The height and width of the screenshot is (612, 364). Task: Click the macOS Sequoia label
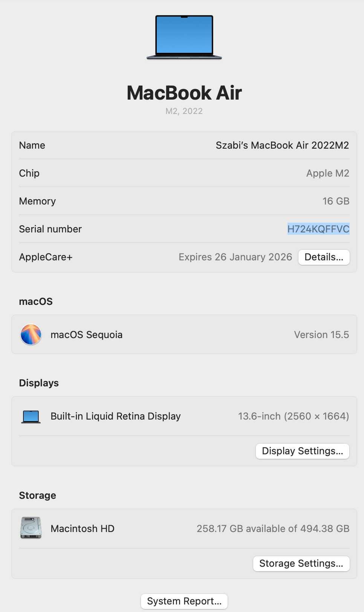tap(87, 335)
